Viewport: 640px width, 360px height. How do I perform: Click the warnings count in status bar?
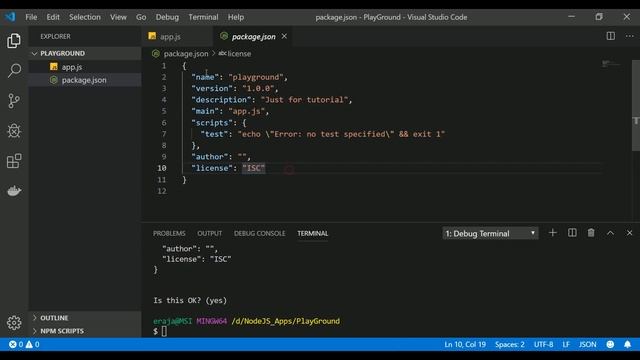pyautogui.click(x=33, y=344)
